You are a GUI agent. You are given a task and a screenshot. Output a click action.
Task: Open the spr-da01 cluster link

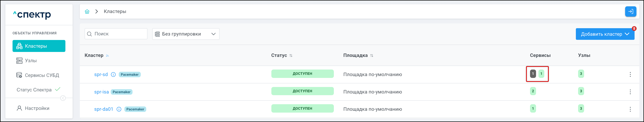click(x=103, y=109)
